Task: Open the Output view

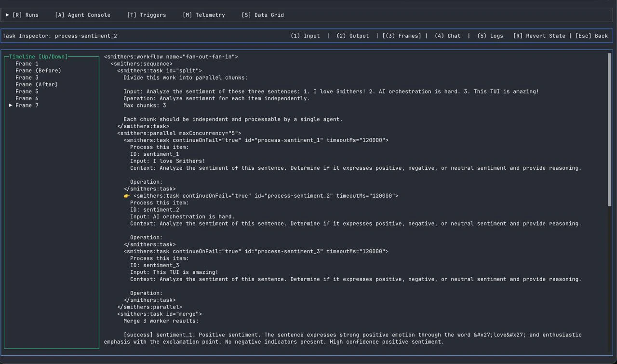Action: (x=353, y=35)
